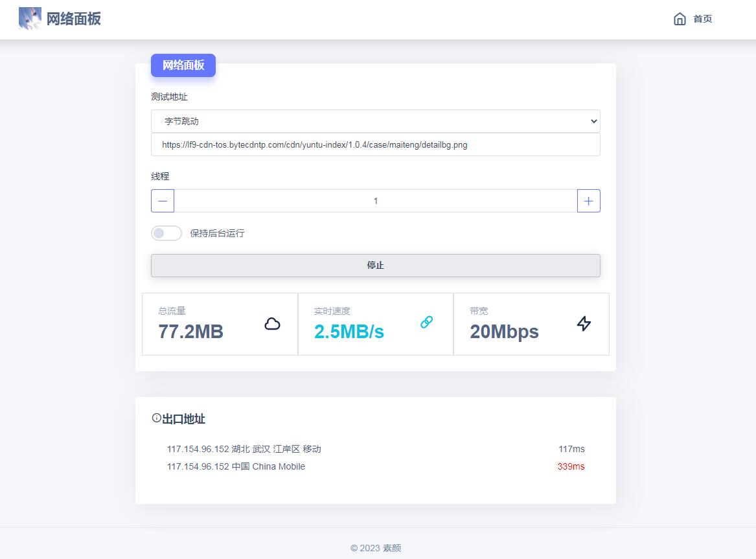Click the IP row 117.154.96.152 湖北 武汉

click(x=244, y=449)
